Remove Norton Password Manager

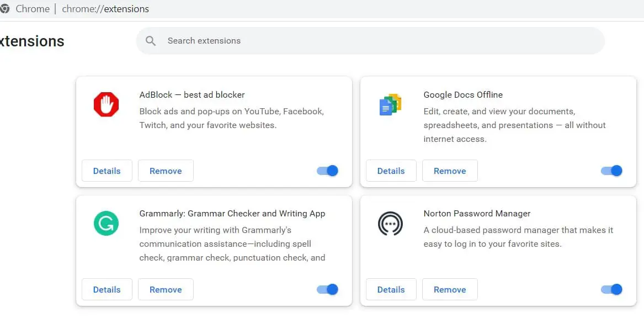coord(450,289)
